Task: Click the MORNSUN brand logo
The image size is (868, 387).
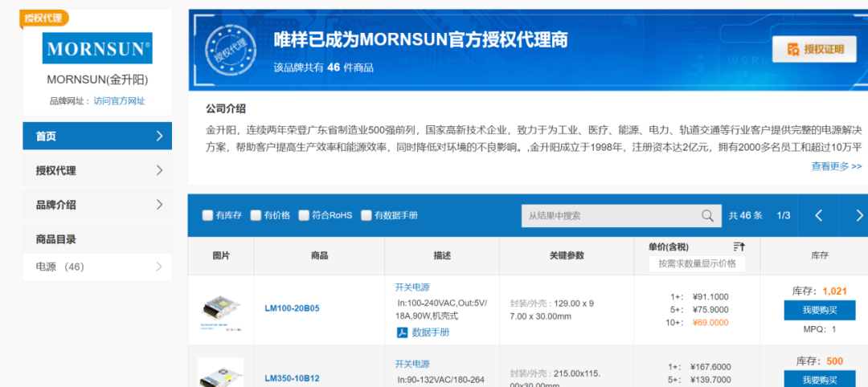Action: tap(97, 48)
